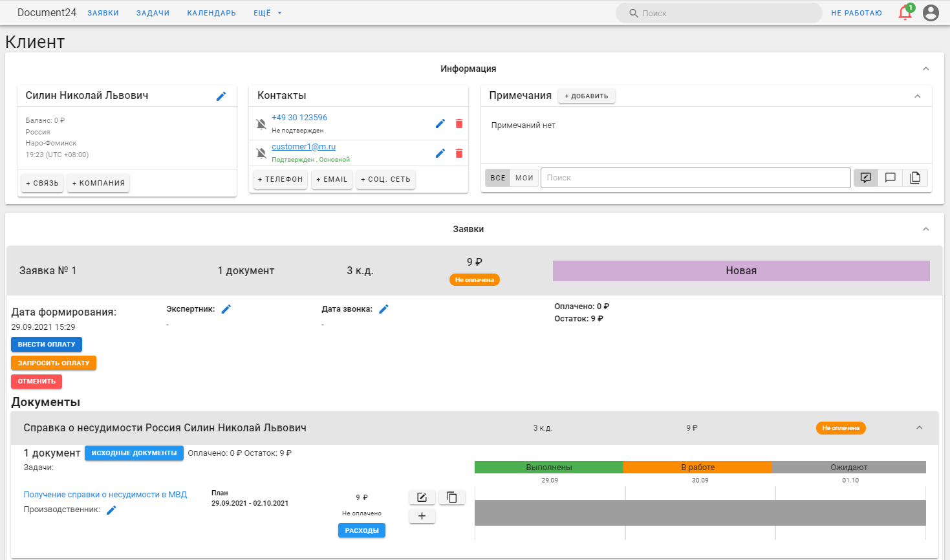Click ВНЕСТИ ОПЛАТУ button
The height and width of the screenshot is (560, 950).
[47, 344]
